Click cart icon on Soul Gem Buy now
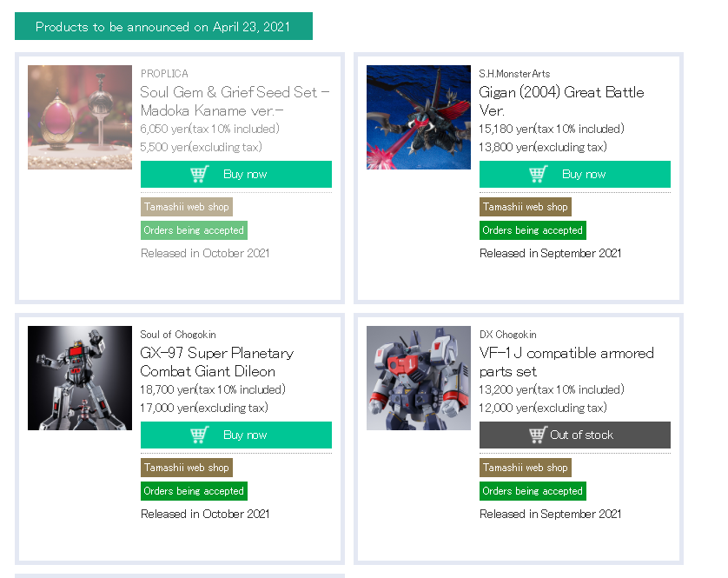Screen dimensions: 728x578 (200, 174)
